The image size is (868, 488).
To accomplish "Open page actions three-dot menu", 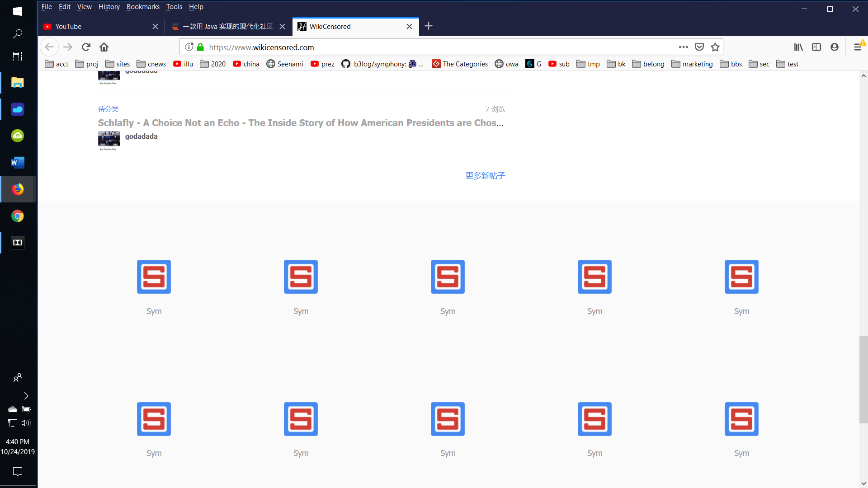I will pos(683,47).
